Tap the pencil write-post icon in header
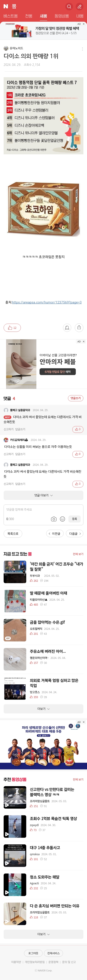Image resolution: width=87 pixels, height=980 pixels. [x=79, y=7]
